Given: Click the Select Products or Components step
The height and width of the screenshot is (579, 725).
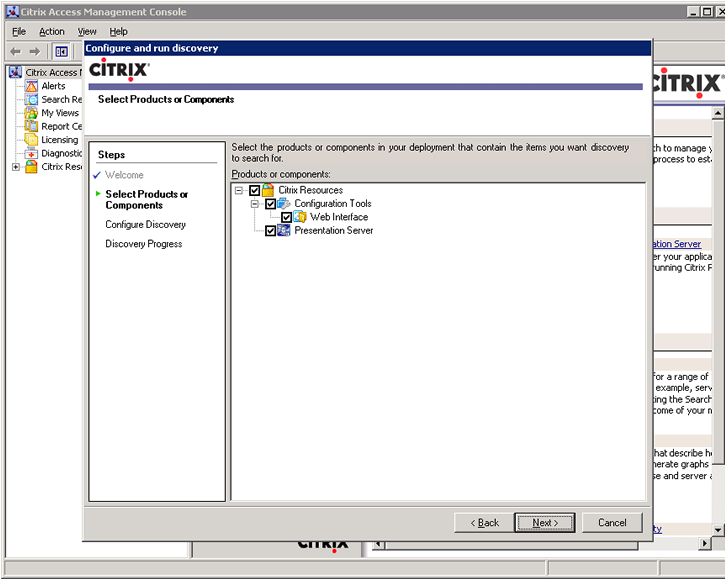Looking at the screenshot, I should [x=146, y=200].
